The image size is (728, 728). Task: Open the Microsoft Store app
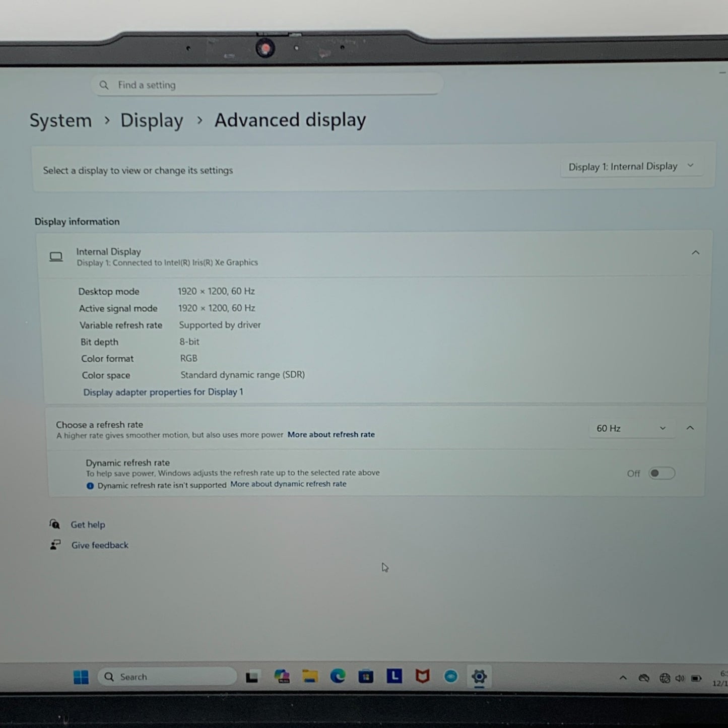point(366,677)
